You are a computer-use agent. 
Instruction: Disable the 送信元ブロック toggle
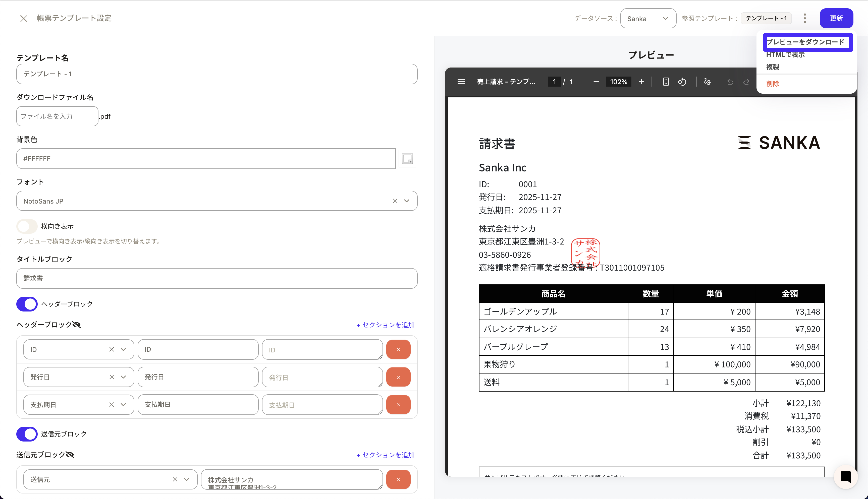point(27,434)
